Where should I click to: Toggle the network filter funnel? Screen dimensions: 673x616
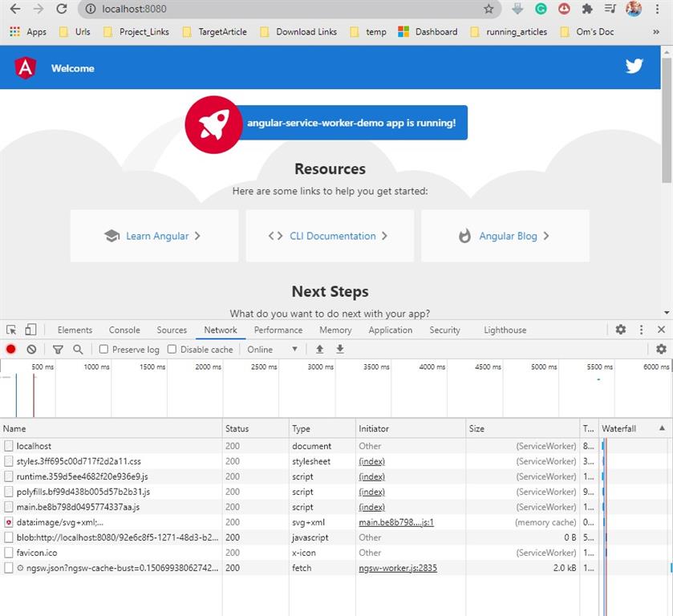[x=58, y=350]
